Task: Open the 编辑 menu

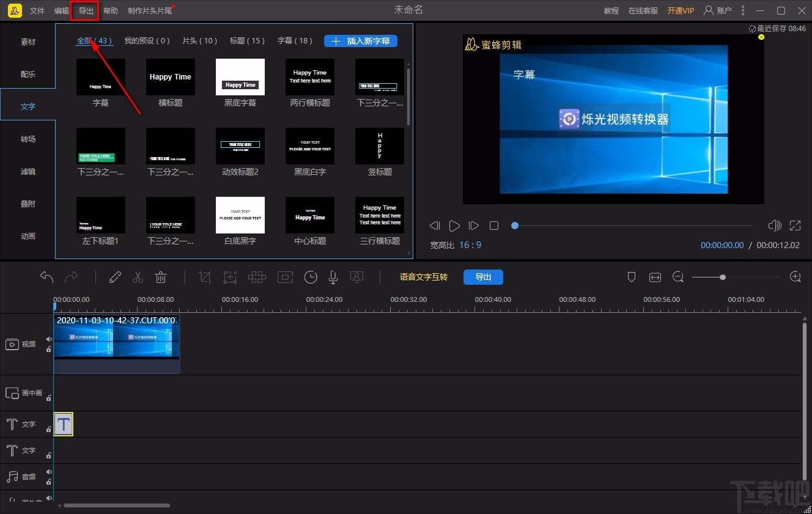Action: pyautogui.click(x=62, y=11)
